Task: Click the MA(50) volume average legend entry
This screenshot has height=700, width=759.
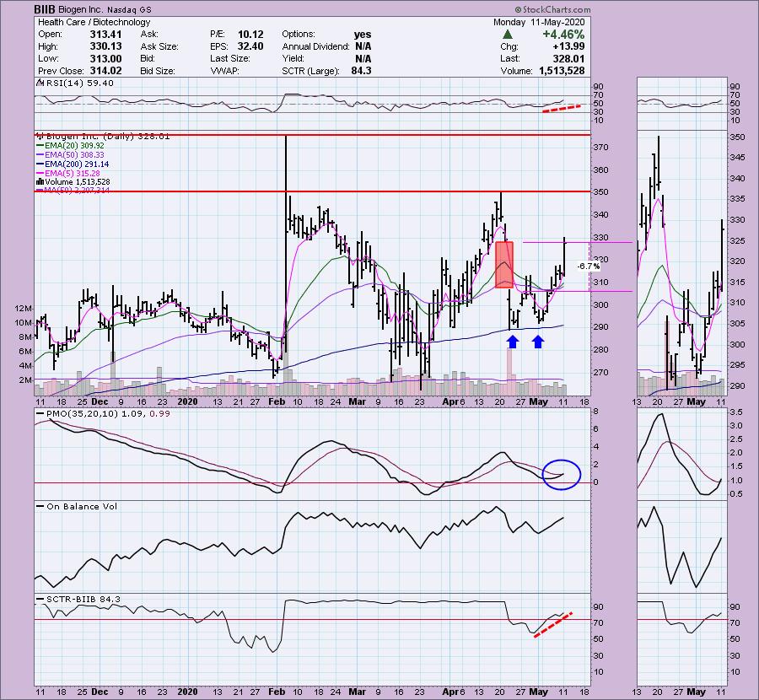Action: point(73,191)
